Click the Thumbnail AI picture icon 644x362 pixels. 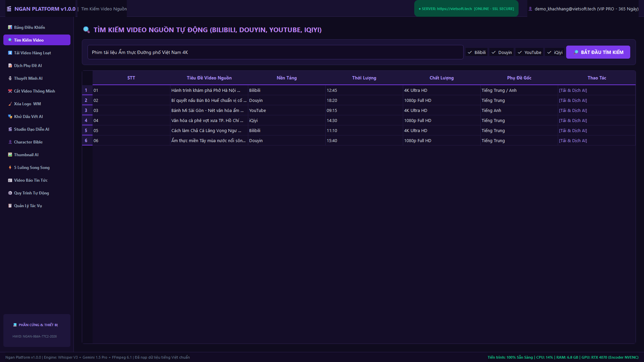(x=10, y=155)
